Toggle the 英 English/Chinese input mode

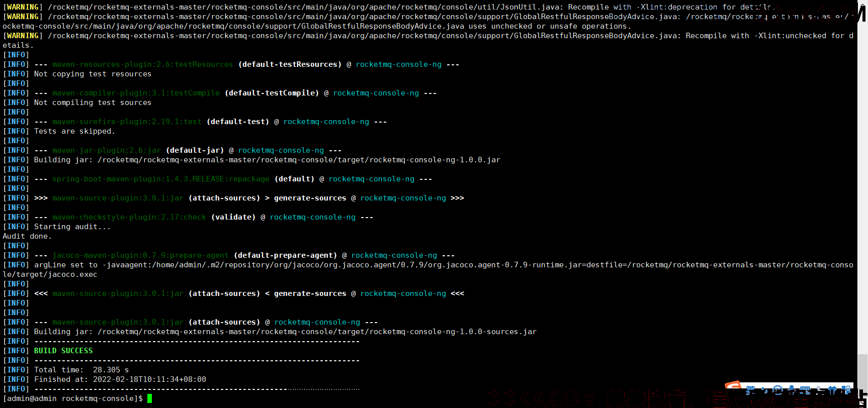(750, 390)
